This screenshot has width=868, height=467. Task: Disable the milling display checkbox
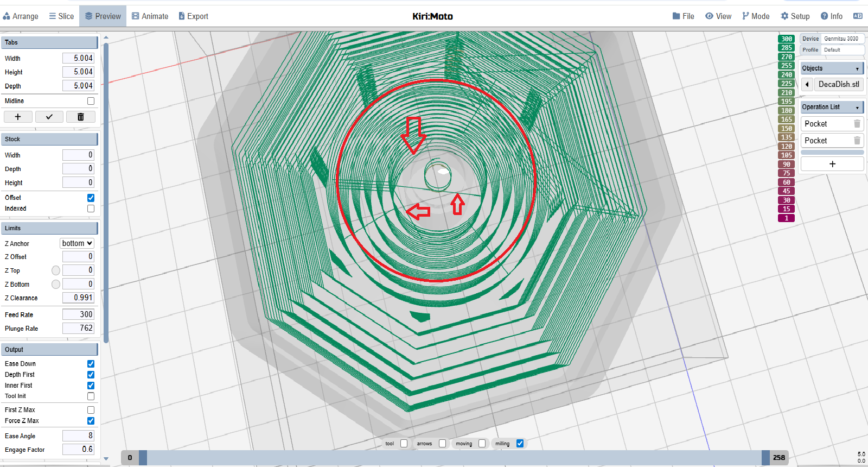pyautogui.click(x=520, y=444)
